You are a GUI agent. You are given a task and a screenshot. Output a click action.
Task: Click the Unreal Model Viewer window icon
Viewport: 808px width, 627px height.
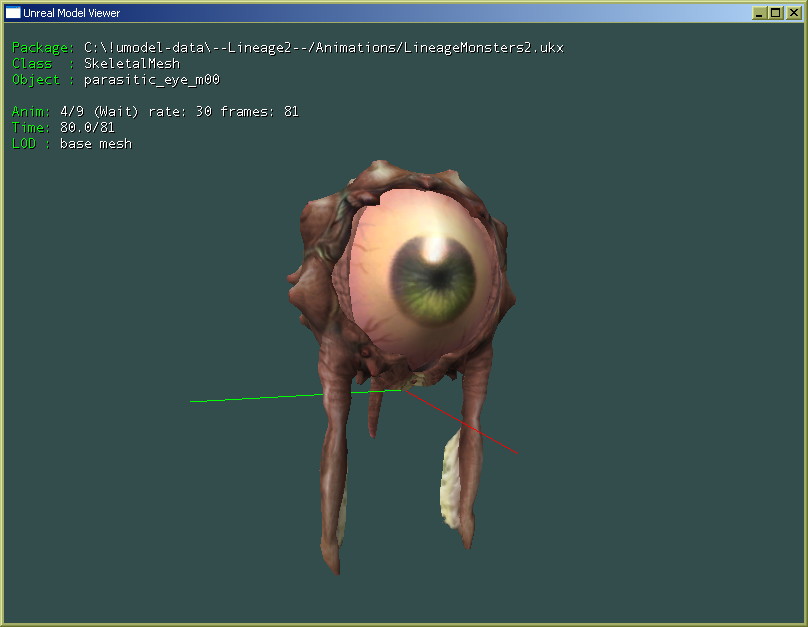[x=12, y=12]
